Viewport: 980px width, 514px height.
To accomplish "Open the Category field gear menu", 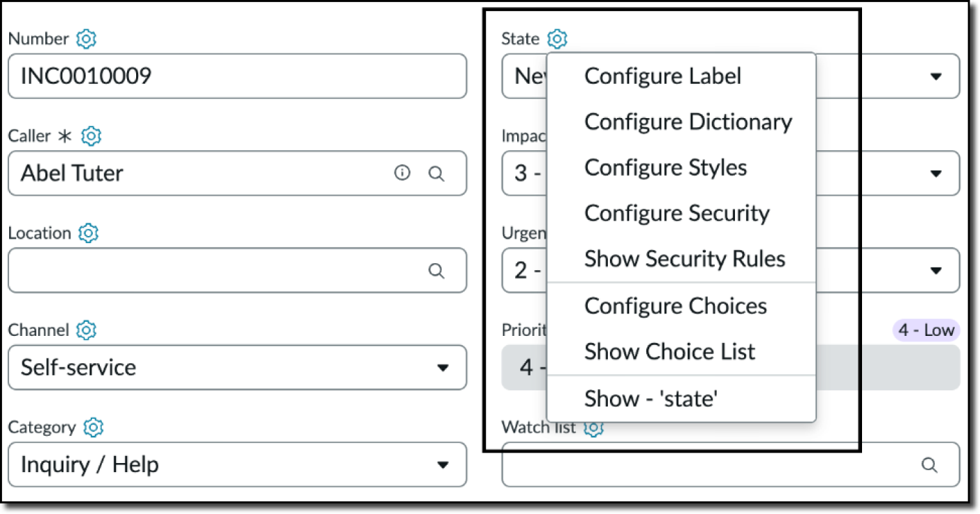I will (93, 427).
